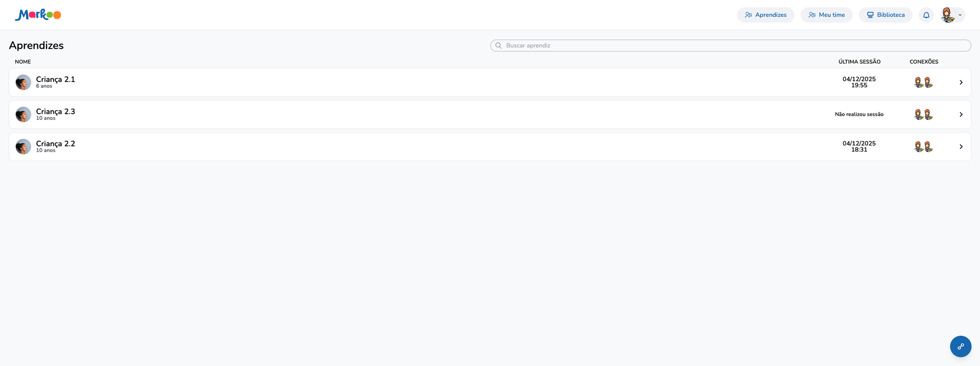Open the notifications bell

(926, 15)
